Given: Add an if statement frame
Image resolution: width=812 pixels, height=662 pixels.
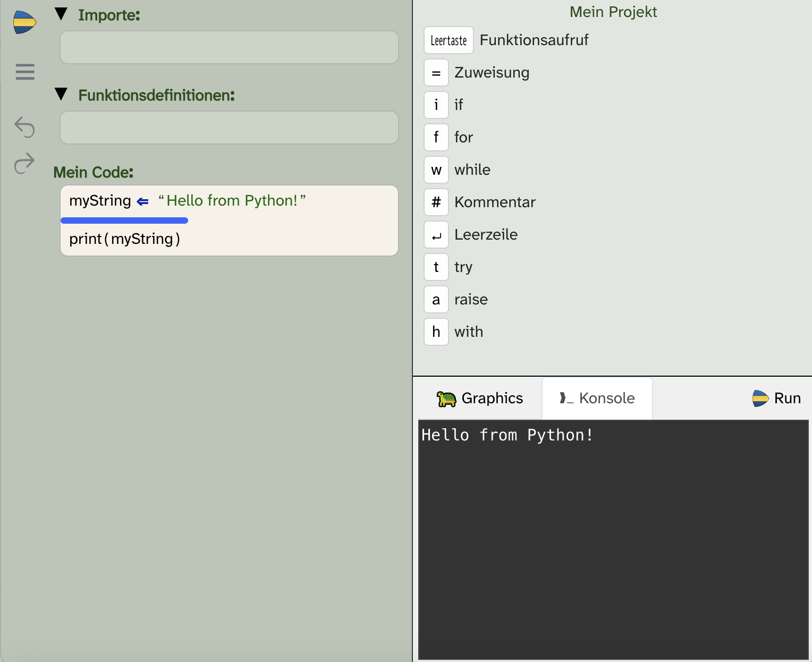Looking at the screenshot, I should [x=436, y=105].
